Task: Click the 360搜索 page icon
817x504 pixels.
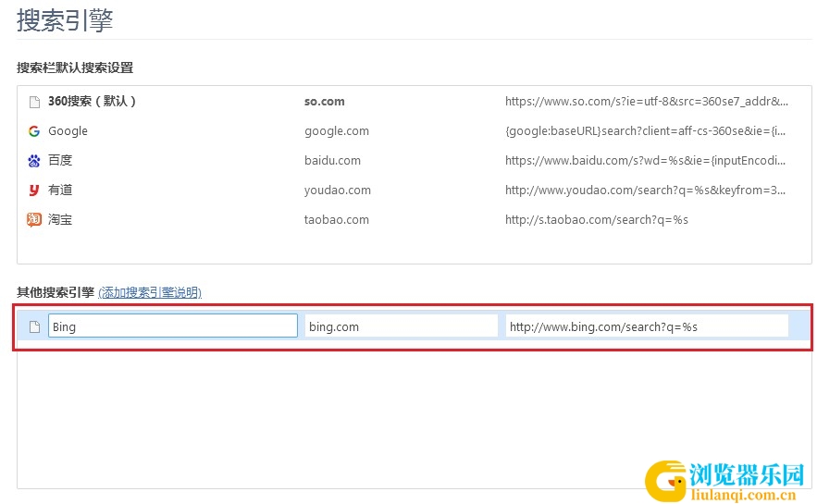Action: [34, 102]
